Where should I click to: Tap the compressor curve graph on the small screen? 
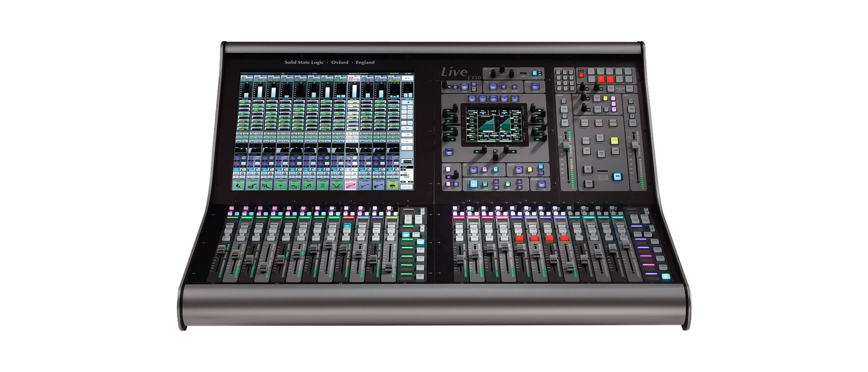487,124
